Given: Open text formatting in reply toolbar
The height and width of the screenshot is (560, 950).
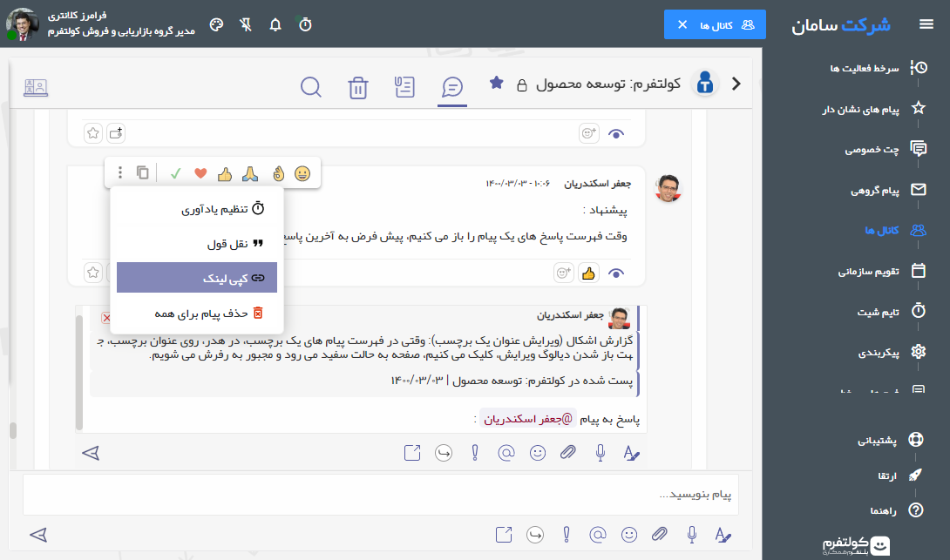Looking at the screenshot, I should coord(631,453).
